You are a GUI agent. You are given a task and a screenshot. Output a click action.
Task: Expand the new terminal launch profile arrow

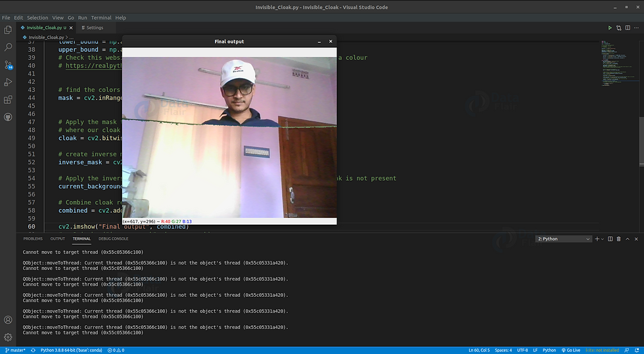click(x=603, y=238)
